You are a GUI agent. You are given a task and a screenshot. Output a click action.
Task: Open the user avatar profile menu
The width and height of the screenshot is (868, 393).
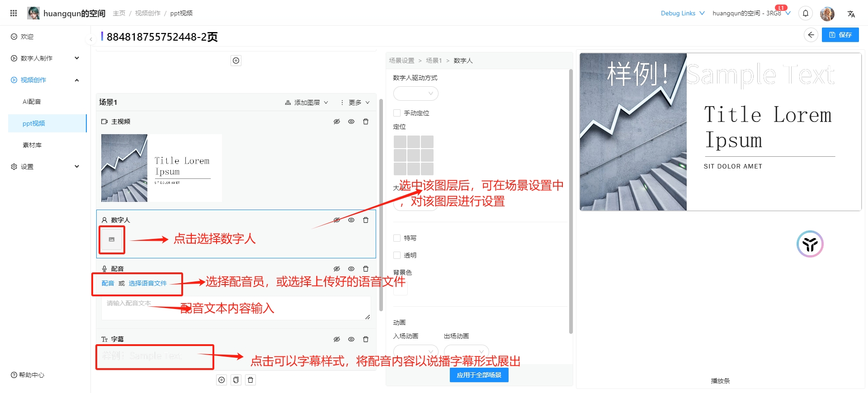827,14
